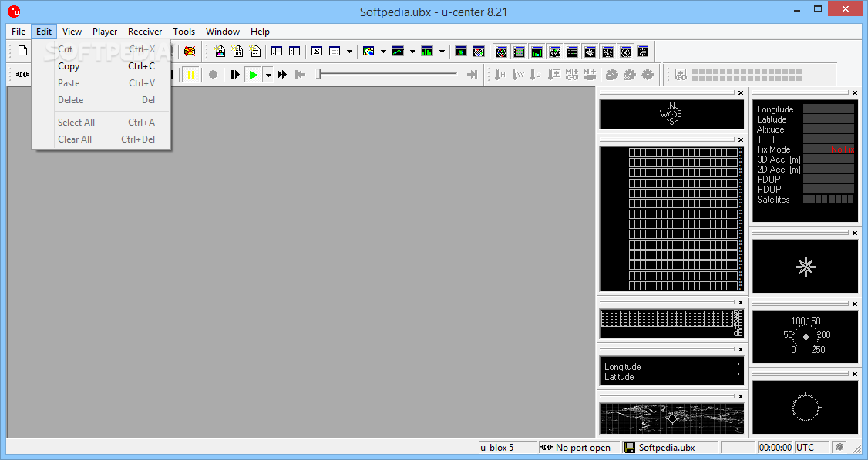Click the "No port open" status bar entry
868x460 pixels.
[579, 447]
